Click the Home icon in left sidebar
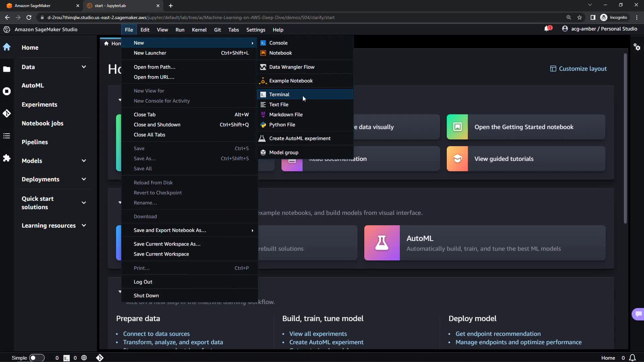644x362 pixels. tap(7, 47)
